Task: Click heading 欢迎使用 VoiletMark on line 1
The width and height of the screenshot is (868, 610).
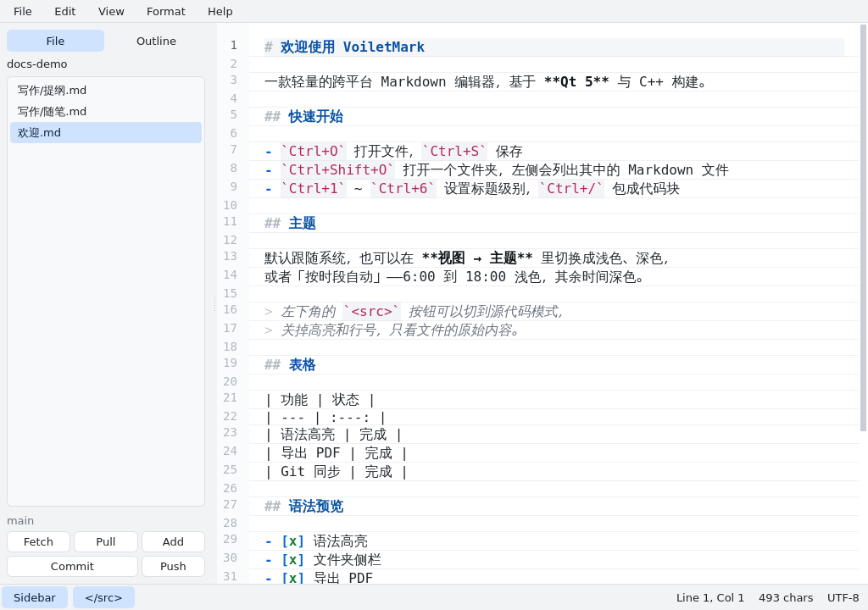Action: 352,47
